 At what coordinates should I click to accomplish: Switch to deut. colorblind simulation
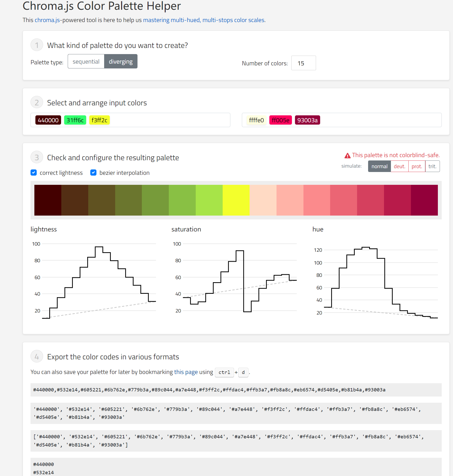click(399, 166)
